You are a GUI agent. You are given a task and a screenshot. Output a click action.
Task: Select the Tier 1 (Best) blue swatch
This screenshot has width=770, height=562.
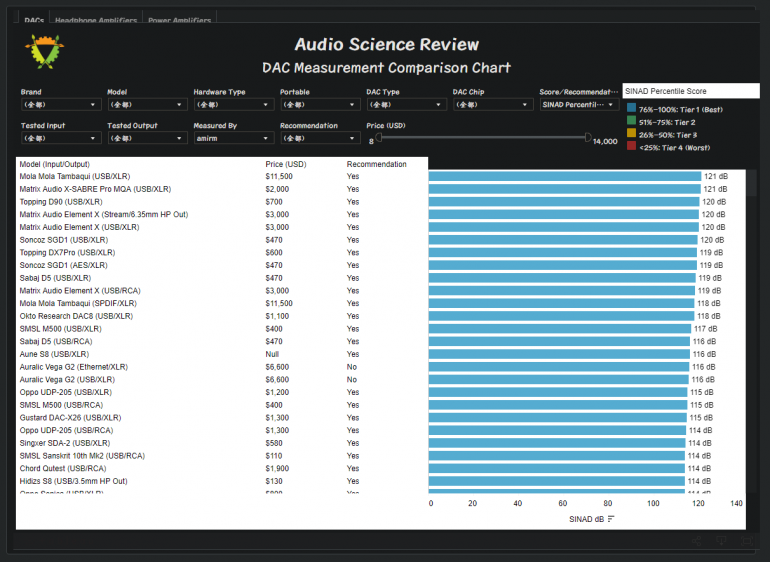(631, 109)
